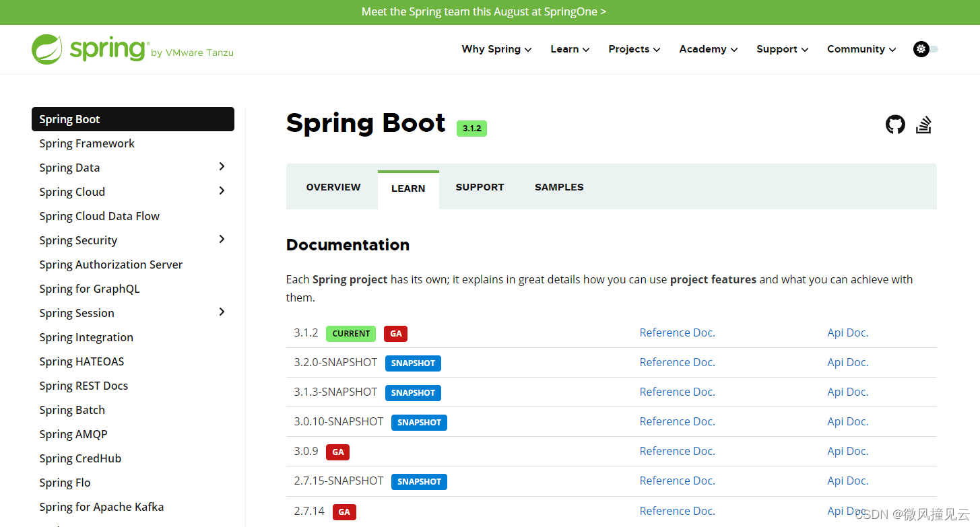Open the Why Spring dropdown menu
Image resolution: width=980 pixels, height=527 pixels.
tap(496, 49)
